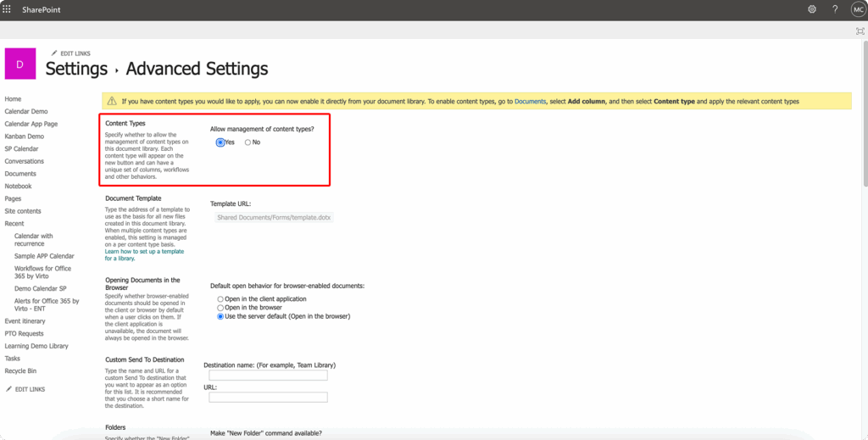The image size is (868, 440).
Task: Open the SharePoint app launcher waffle icon
Action: (x=8, y=9)
